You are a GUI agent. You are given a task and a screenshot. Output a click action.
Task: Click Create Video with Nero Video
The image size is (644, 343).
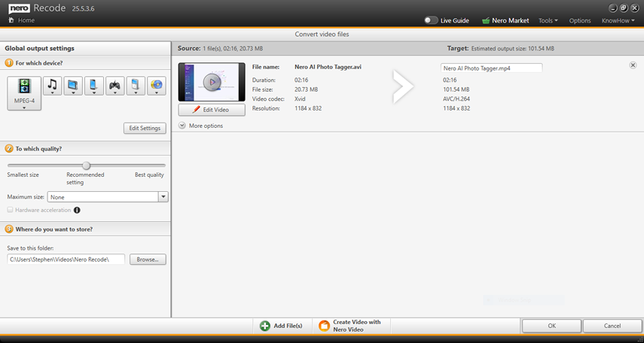coord(351,326)
